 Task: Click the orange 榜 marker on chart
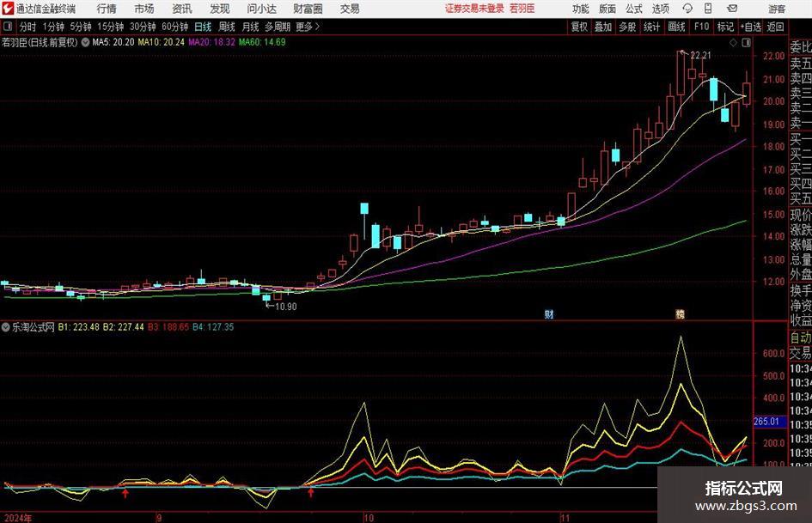tap(680, 313)
